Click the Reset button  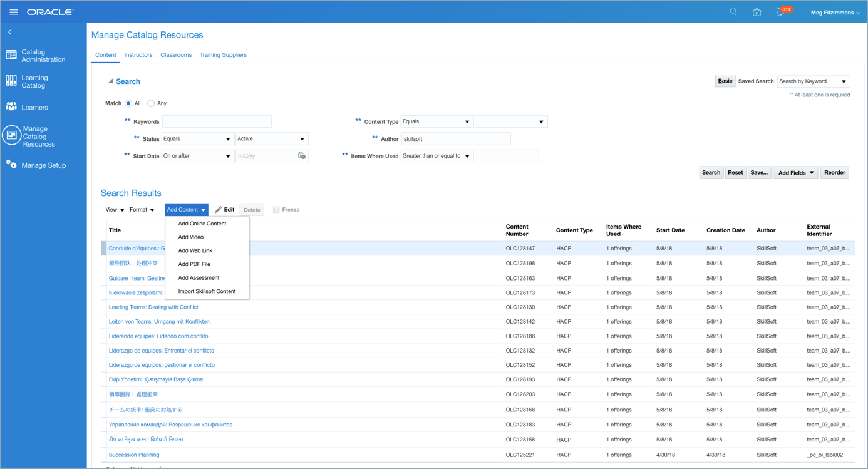pyautogui.click(x=735, y=172)
